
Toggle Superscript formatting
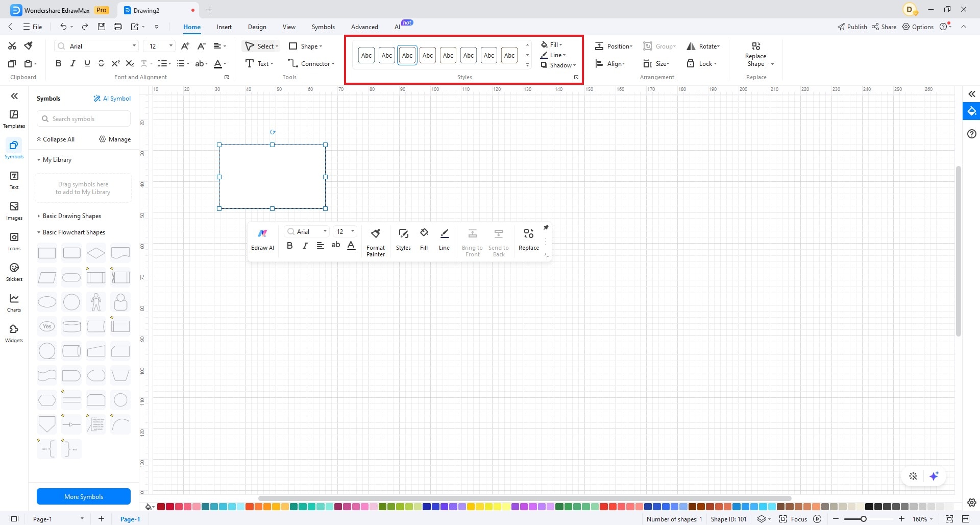tap(115, 63)
